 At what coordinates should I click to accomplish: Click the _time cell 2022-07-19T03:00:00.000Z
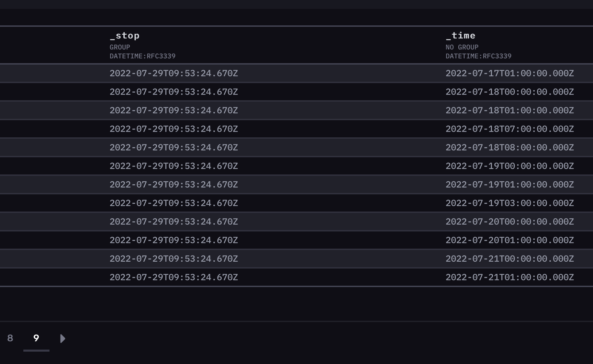click(x=510, y=203)
